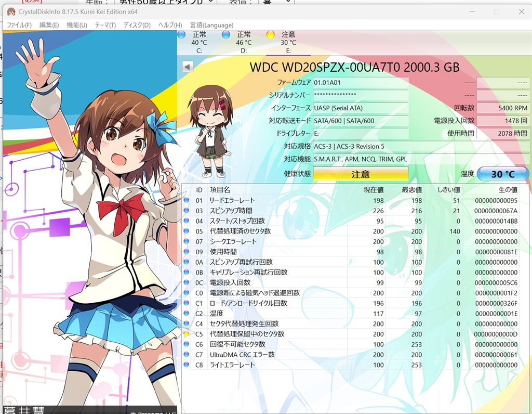Click the masked serial number field
The image size is (532, 414).
(361, 95)
